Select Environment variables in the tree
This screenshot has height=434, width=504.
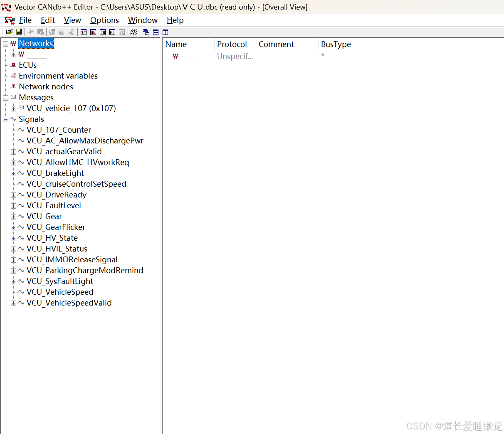point(58,76)
